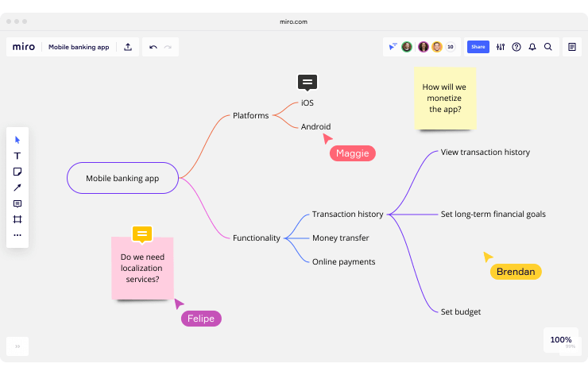Viewport: 588px width, 375px height.
Task: Undo the last action
Action: (x=153, y=47)
